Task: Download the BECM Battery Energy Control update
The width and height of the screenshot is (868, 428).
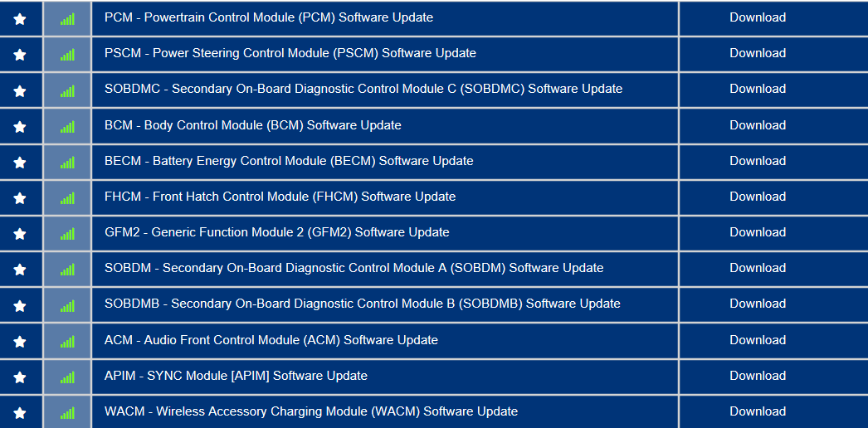Action: [x=757, y=161]
